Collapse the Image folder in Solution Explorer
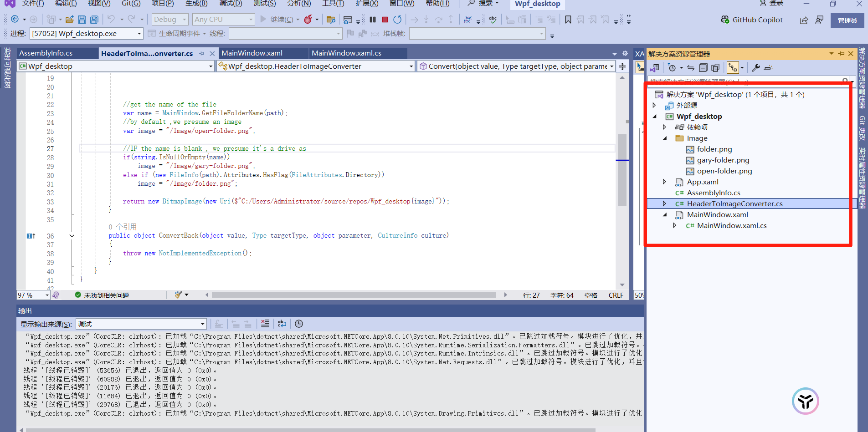Image resolution: width=868 pixels, height=432 pixels. pyautogui.click(x=664, y=138)
